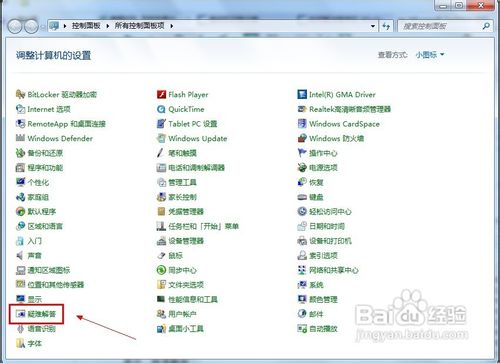500x363 pixels.
Task: Click the 网络和共享中心 link
Action: [334, 270]
